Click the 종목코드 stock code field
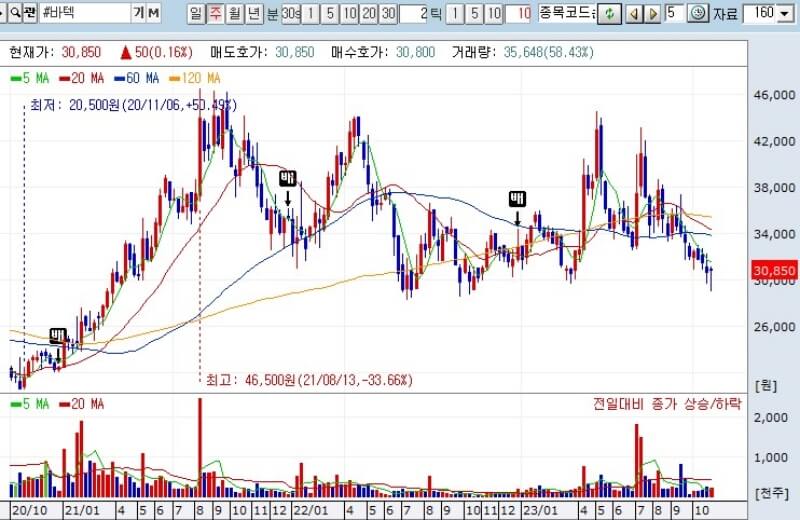 [567, 13]
